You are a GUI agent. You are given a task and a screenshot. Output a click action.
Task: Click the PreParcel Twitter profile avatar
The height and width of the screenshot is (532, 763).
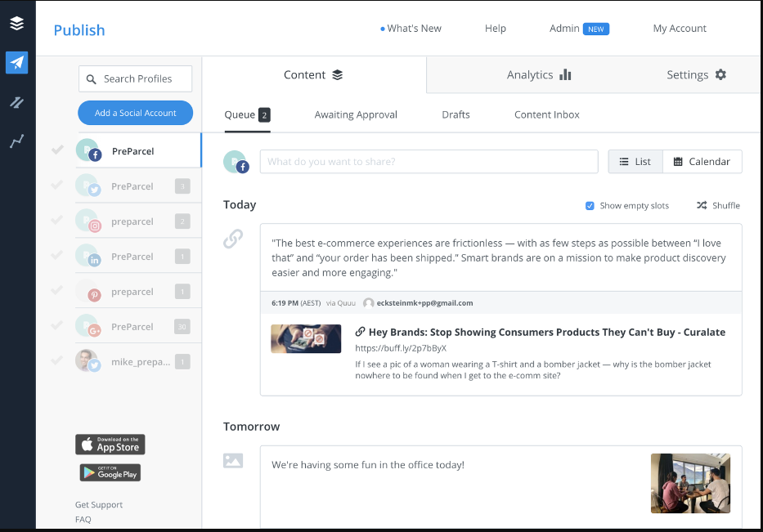(88, 186)
